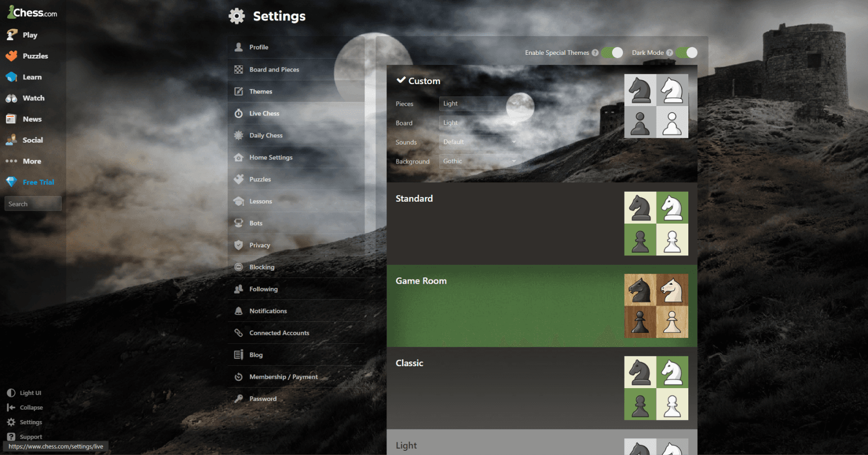Image resolution: width=868 pixels, height=455 pixels.
Task: Click the Home Settings house icon
Action: click(x=239, y=157)
